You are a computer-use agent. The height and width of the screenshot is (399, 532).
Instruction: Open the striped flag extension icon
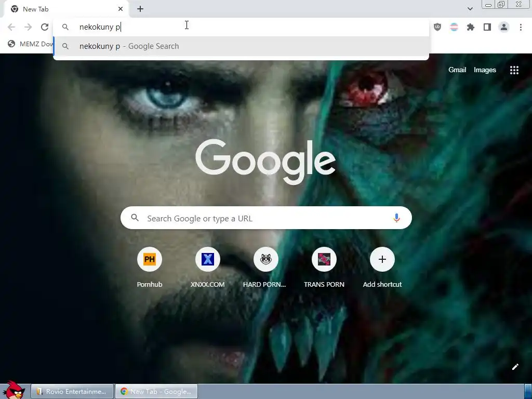tap(454, 27)
